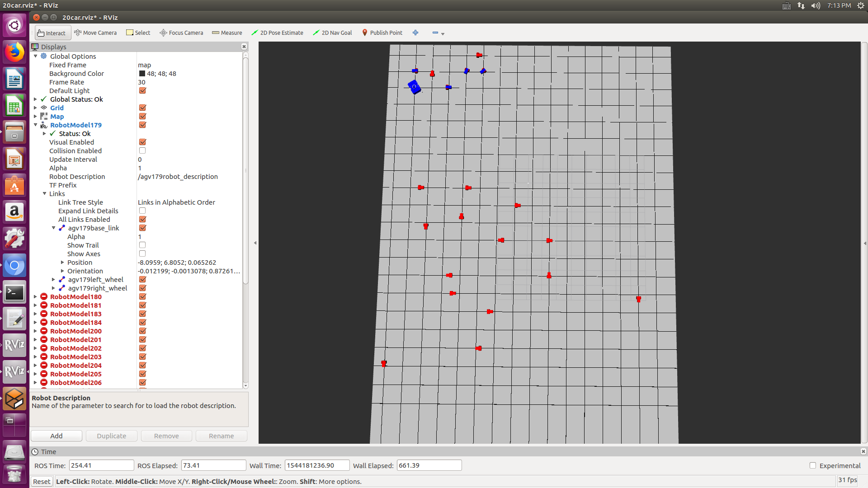
Task: Select 2D Pose Estimate tool
Action: (277, 33)
